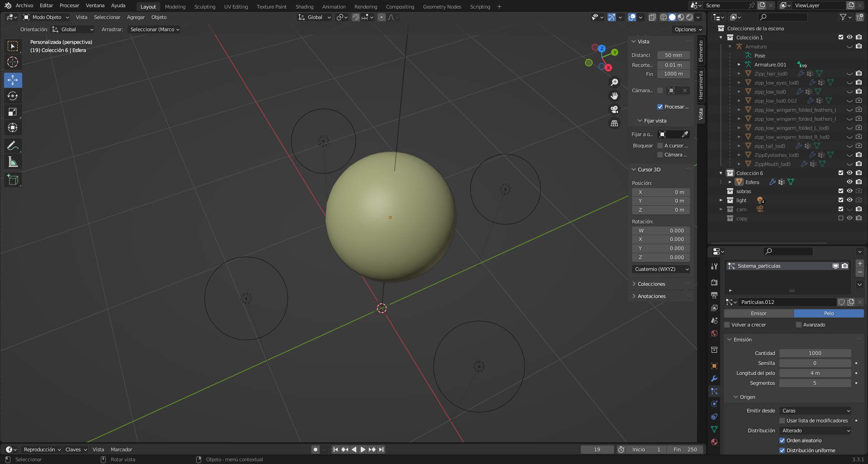This screenshot has width=868, height=464.
Task: Open the Render properties tab icon
Action: (714, 283)
